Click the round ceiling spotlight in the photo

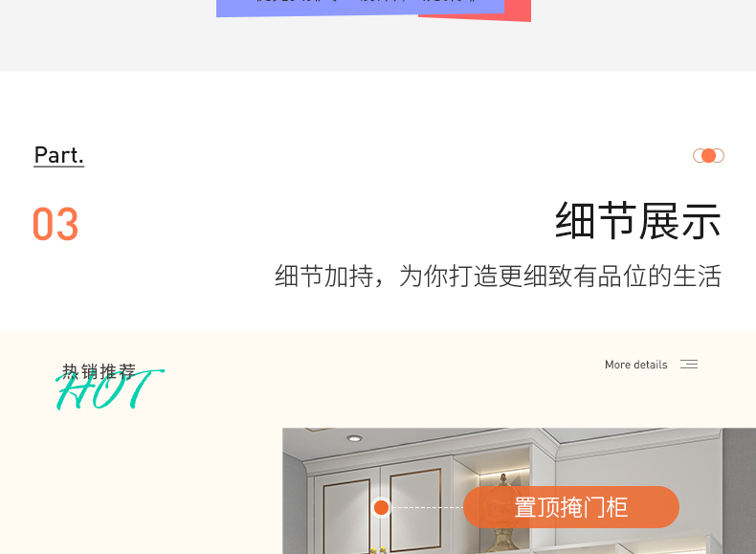(354, 438)
